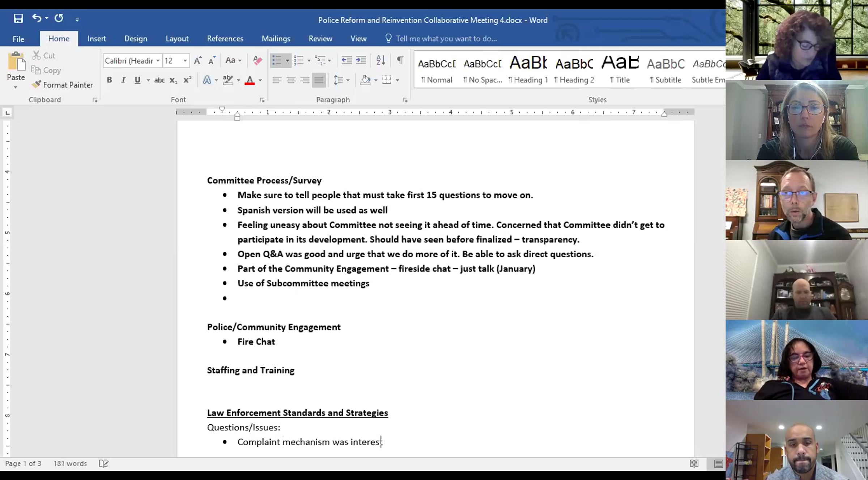This screenshot has height=480, width=868.
Task: Click the Undo arrow icon
Action: pos(37,18)
